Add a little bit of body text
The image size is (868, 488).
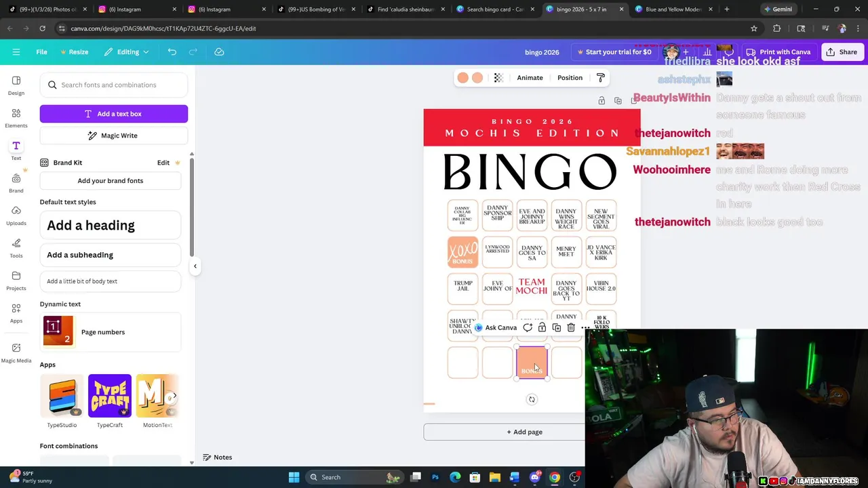coord(111,281)
